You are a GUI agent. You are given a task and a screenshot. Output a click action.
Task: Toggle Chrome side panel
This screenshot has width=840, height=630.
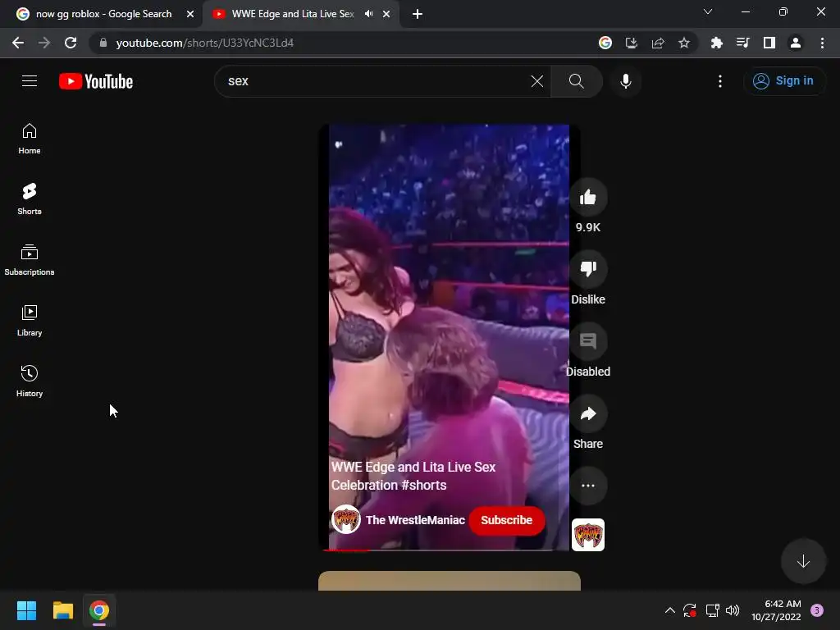point(769,43)
